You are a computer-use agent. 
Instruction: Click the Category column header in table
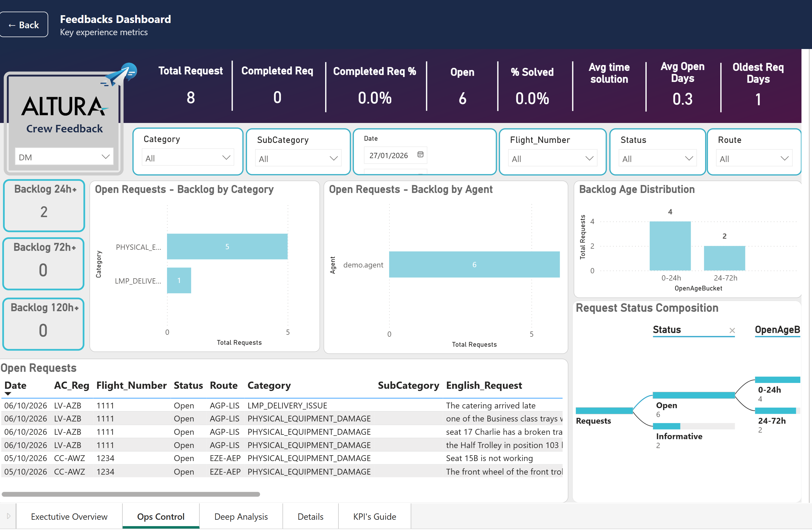pyautogui.click(x=269, y=385)
